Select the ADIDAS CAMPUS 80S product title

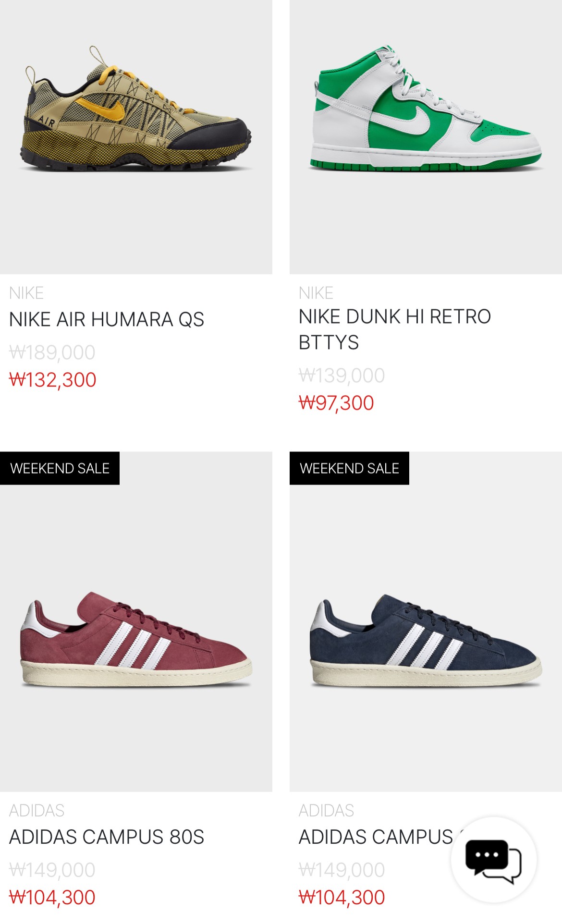point(107,837)
